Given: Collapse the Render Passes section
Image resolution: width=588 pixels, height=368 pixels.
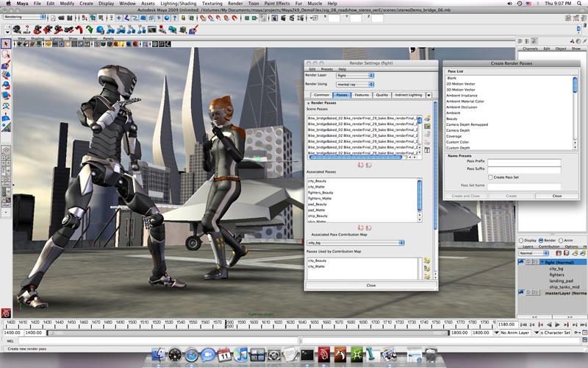Looking at the screenshot, I should (309, 103).
